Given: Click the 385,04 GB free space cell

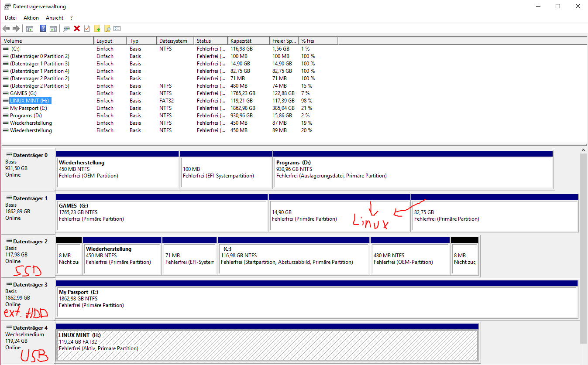Looking at the screenshot, I should click(283, 108).
